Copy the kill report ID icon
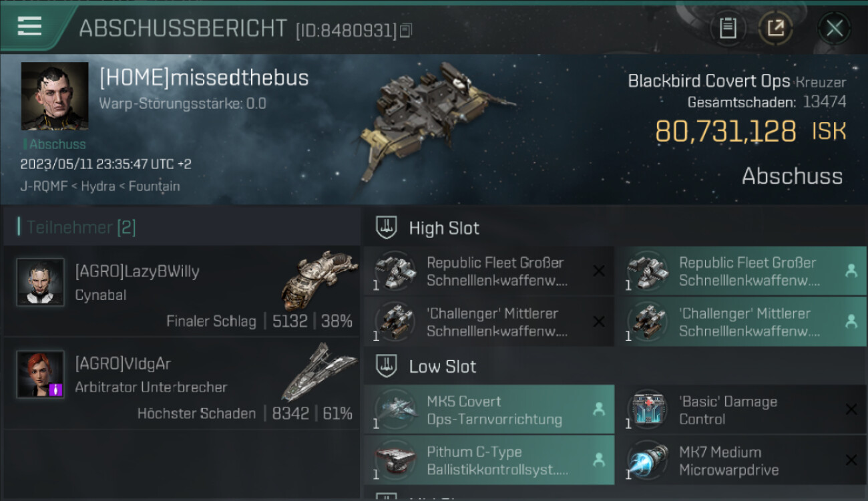Screen dimensions: 868x501 coord(406,30)
